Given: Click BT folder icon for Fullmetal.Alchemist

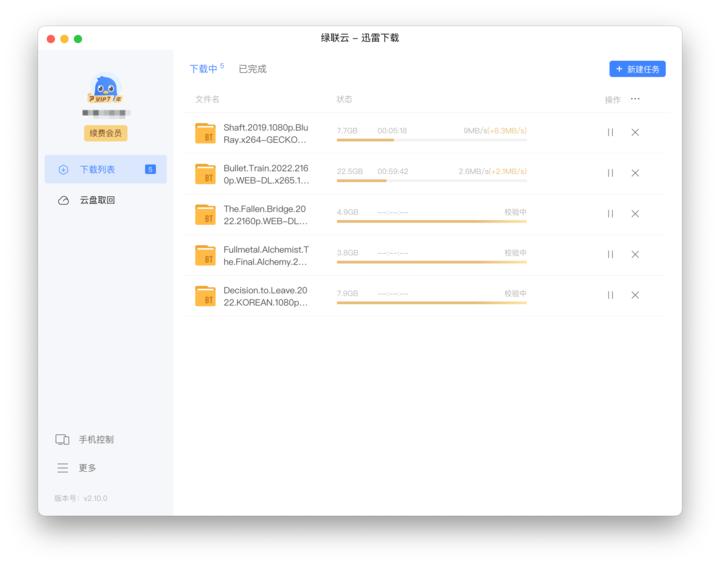Looking at the screenshot, I should (x=205, y=255).
